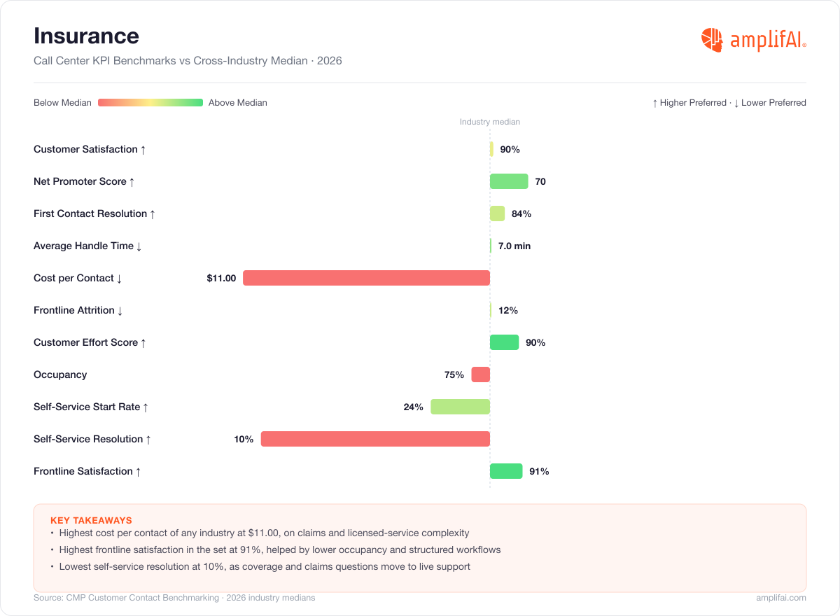The width and height of the screenshot is (840, 616).
Task: Click the amplifAI logo icon
Action: click(712, 40)
